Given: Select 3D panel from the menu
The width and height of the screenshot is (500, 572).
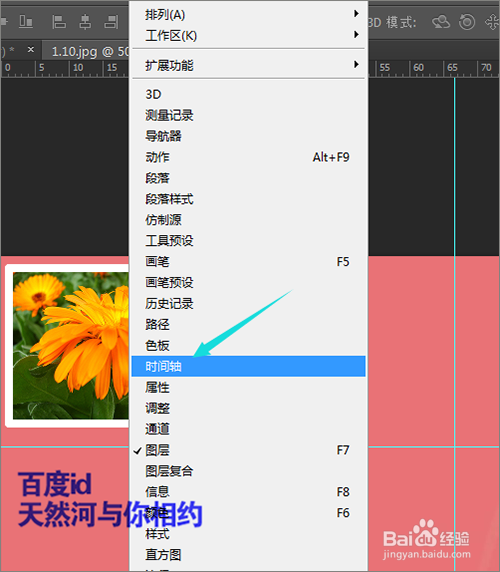Looking at the screenshot, I should [248, 94].
